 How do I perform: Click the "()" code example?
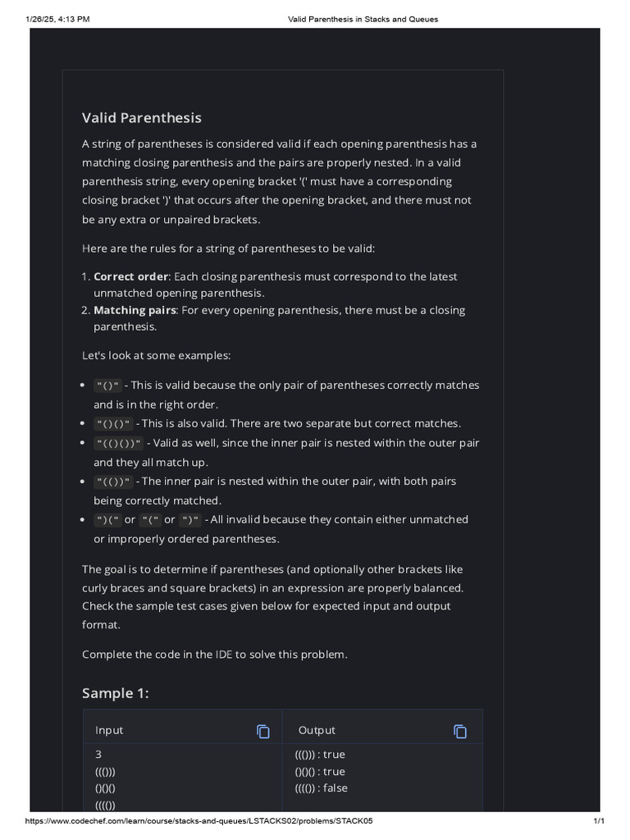click(108, 386)
